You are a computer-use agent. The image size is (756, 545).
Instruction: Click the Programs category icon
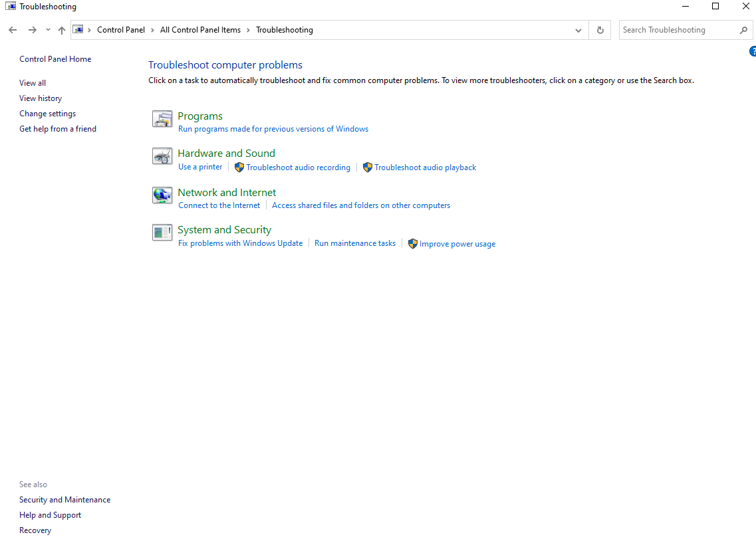click(162, 118)
